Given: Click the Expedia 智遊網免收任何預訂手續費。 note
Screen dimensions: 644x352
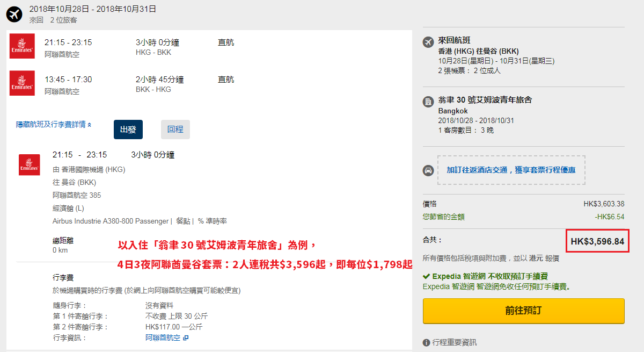Looking at the screenshot, I should coord(496,286).
